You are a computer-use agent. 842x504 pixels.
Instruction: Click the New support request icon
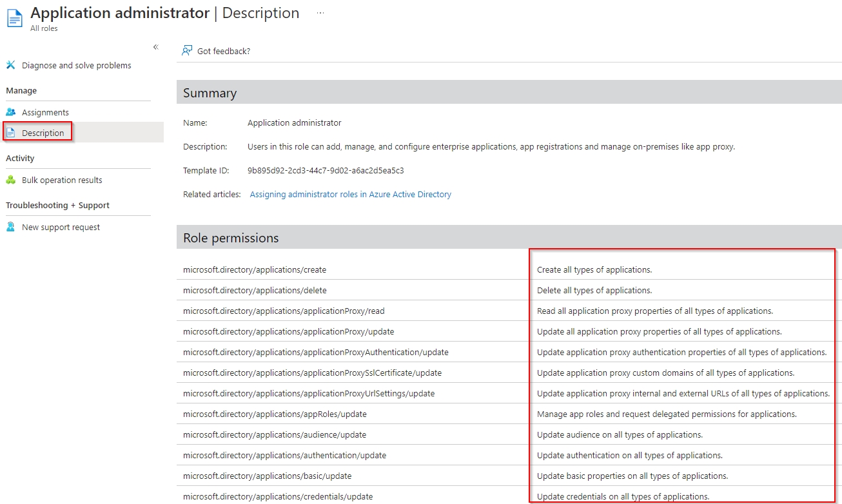click(x=10, y=227)
